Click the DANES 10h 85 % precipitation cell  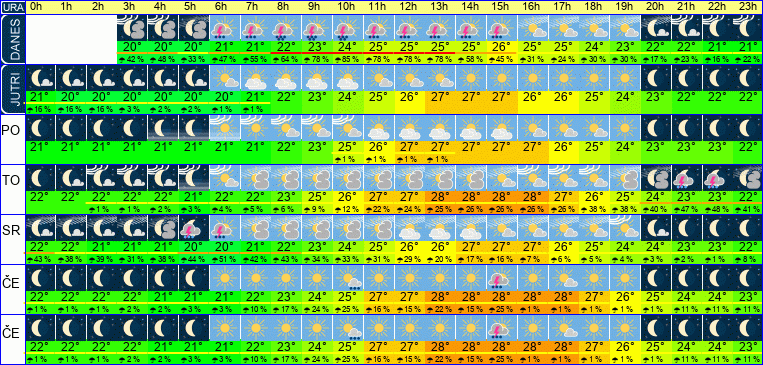[347, 59]
